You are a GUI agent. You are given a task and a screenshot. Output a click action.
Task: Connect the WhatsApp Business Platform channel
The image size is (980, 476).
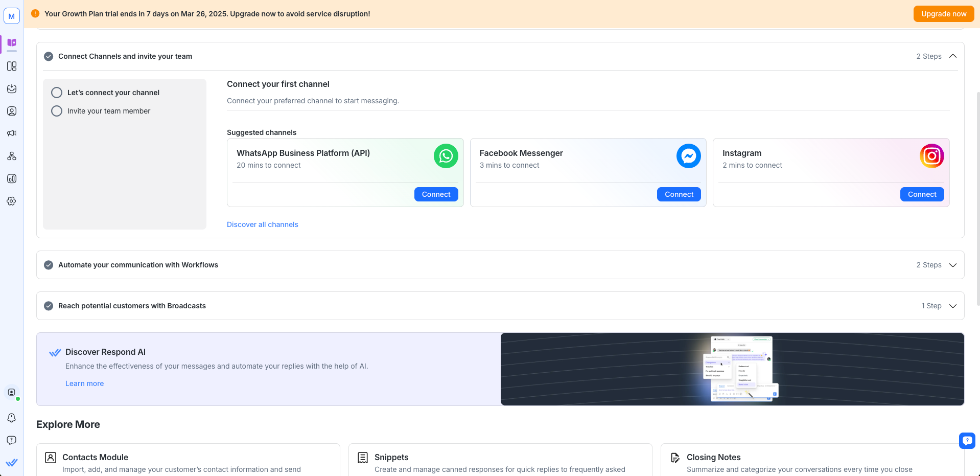click(x=436, y=194)
